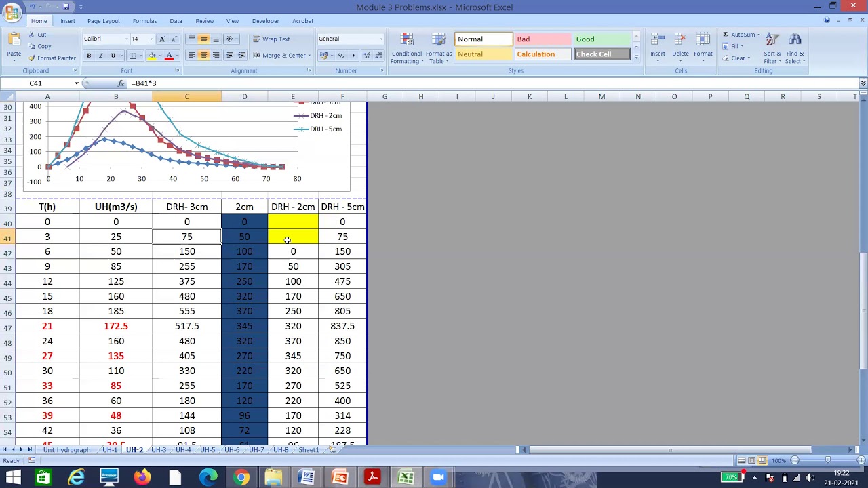Toggle Align Text Left
The width and height of the screenshot is (868, 488).
(191, 56)
